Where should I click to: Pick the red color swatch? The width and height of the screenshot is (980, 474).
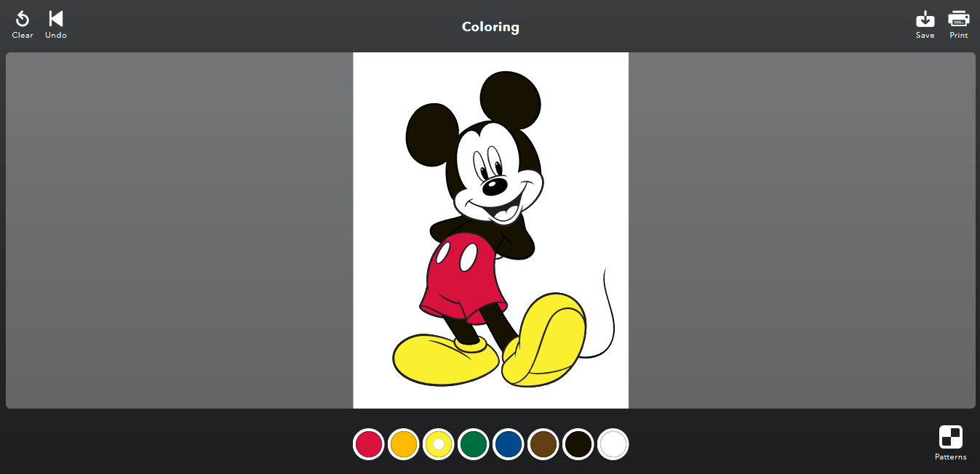point(369,444)
